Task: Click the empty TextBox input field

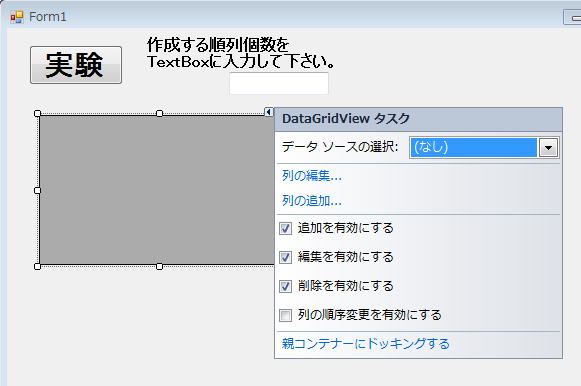Action: [x=279, y=83]
